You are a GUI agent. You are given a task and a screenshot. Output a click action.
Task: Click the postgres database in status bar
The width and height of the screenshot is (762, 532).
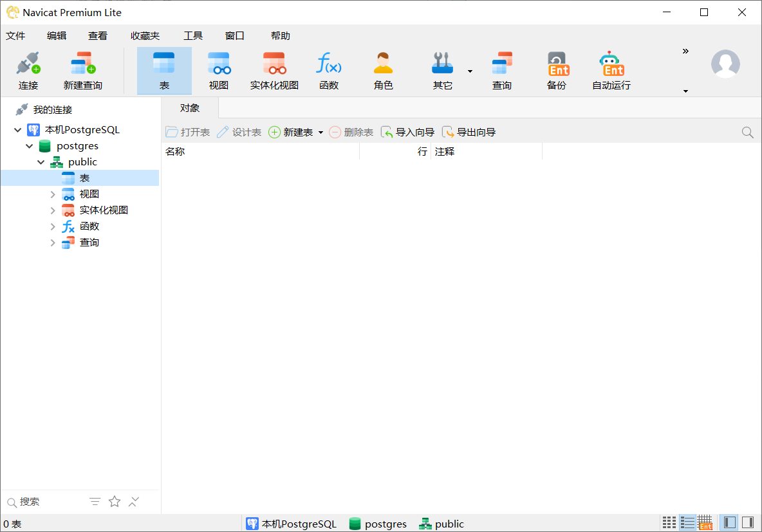pos(378,524)
